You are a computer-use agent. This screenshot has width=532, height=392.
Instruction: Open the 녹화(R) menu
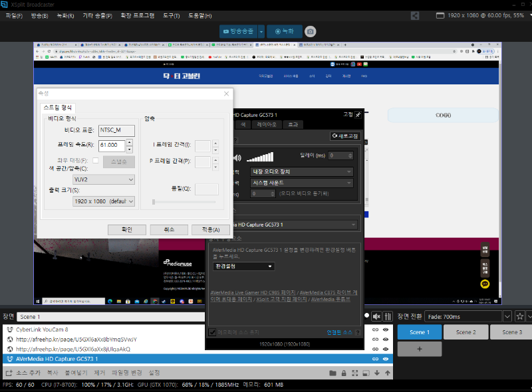click(65, 15)
